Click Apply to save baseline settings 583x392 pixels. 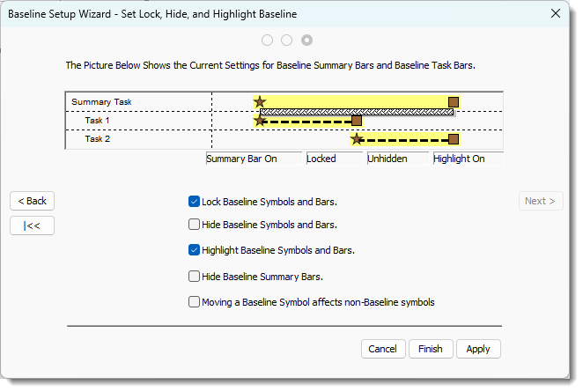478,349
